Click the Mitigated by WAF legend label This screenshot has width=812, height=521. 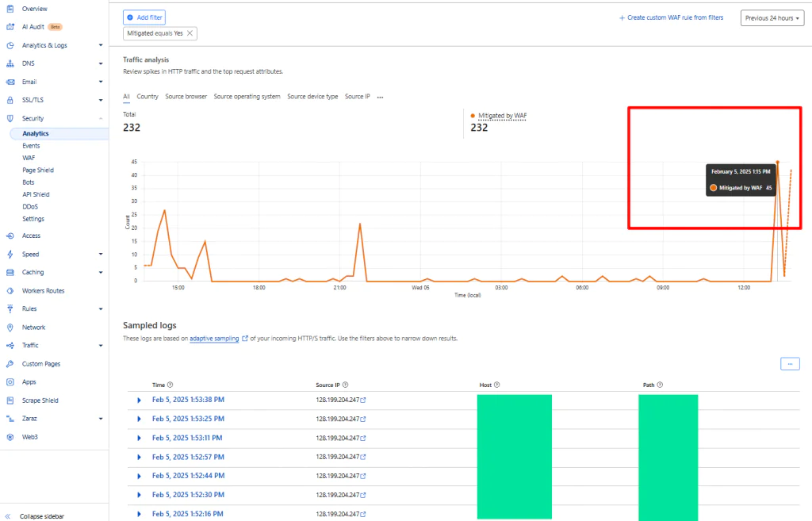502,116
